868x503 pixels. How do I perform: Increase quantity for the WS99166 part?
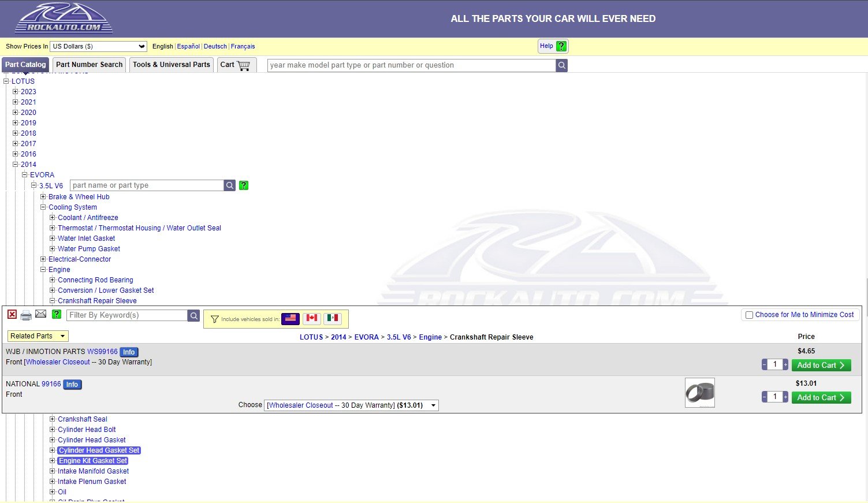tap(785, 364)
